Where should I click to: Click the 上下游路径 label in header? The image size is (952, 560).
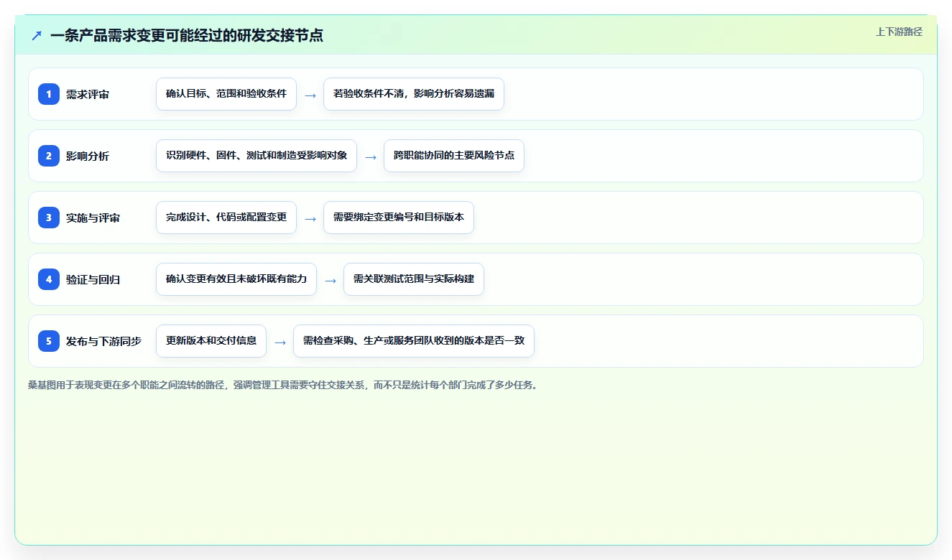coord(899,32)
